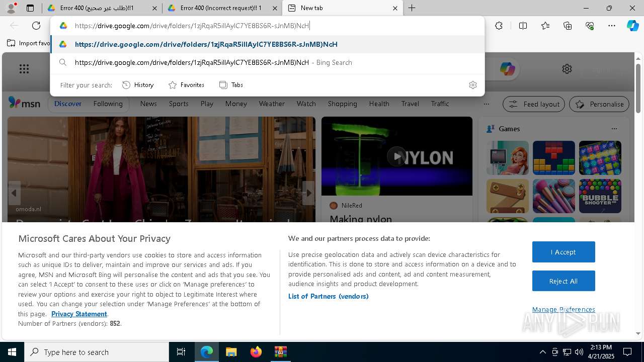Open the new tab page settings gear
Viewport: 644px width, 362px height.
567,69
